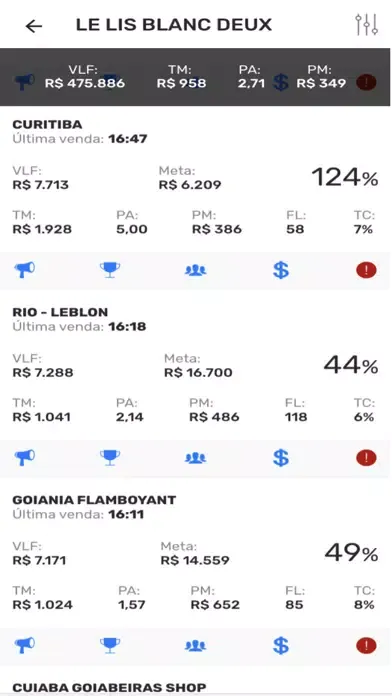Tap the dollar icon under Curitiba
The height and width of the screenshot is (696, 392).
[x=281, y=270]
